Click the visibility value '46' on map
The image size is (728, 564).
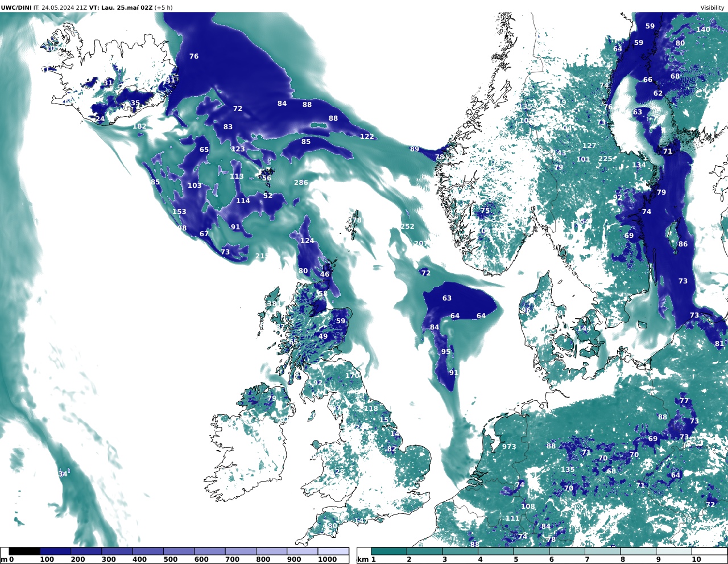tap(325, 274)
